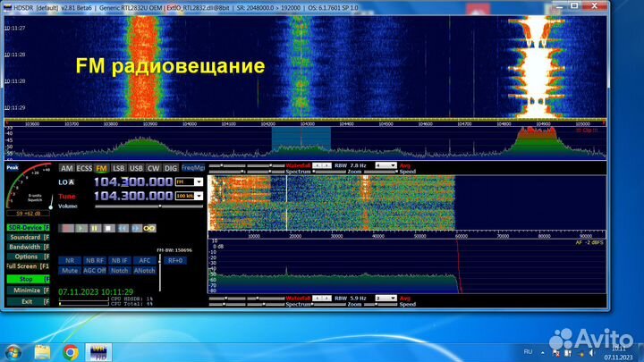Adjust the Volume slider
This screenshot has width=644, height=362.
(148, 206)
